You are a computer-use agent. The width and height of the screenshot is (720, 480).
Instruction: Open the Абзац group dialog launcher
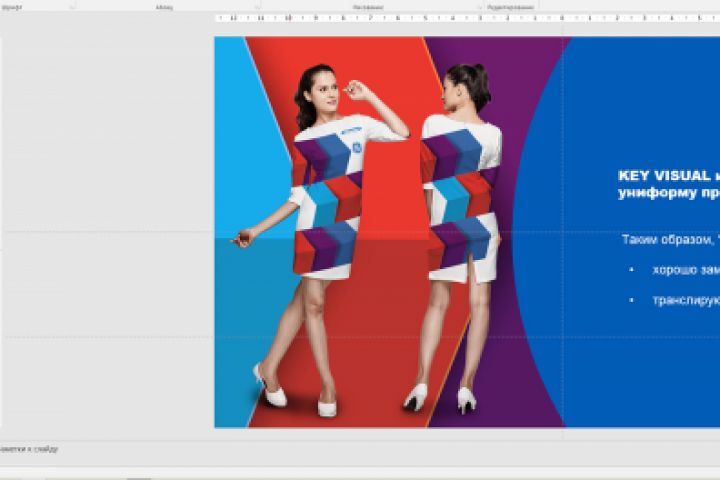tap(257, 8)
